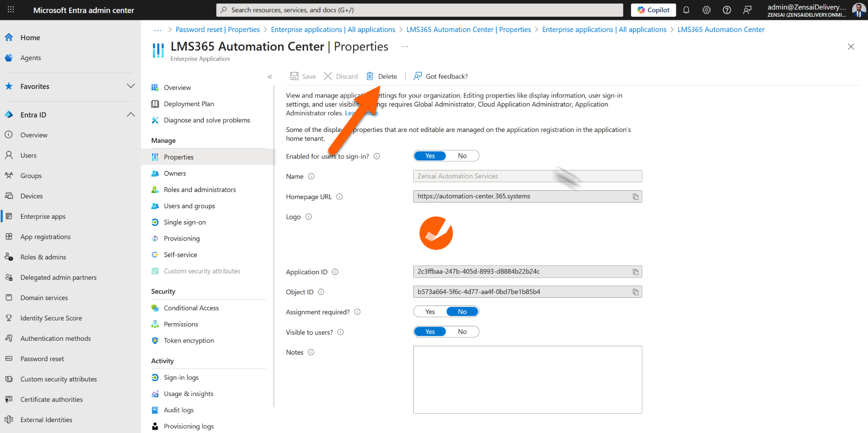The image size is (868, 433).
Task: Set Assignment required to No
Action: point(462,312)
